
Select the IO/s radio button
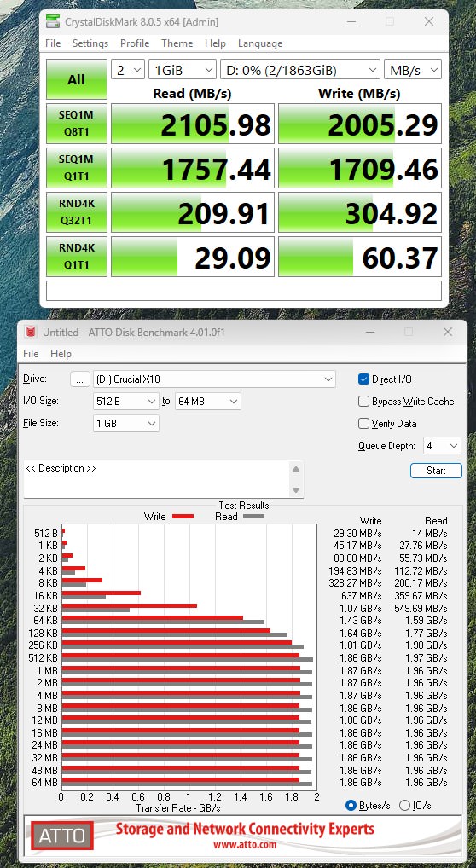pos(405,806)
